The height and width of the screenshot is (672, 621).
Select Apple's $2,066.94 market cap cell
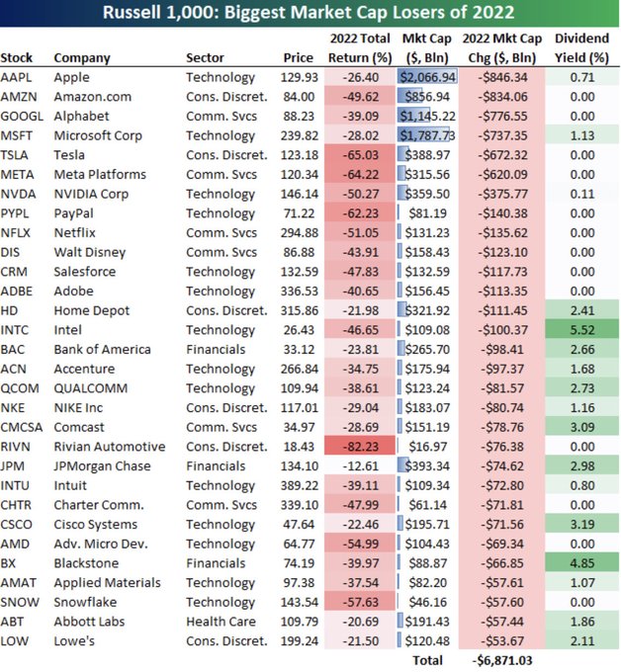click(429, 77)
